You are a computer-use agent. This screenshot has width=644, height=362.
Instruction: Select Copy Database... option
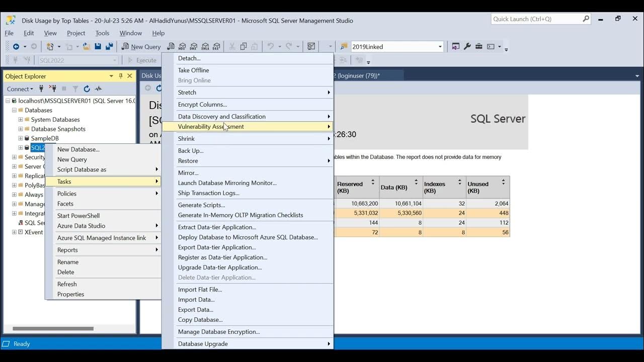(x=248, y=320)
